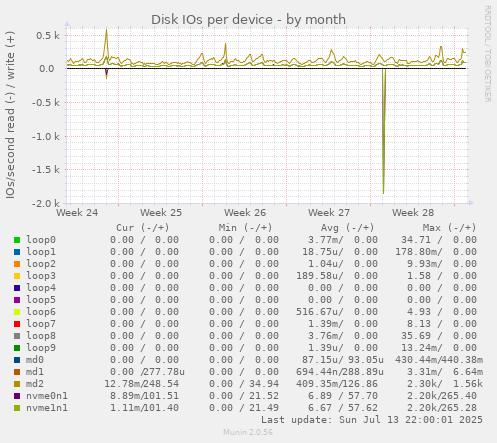Select the loop7 legend label
The height and width of the screenshot is (443, 497).
tap(41, 324)
